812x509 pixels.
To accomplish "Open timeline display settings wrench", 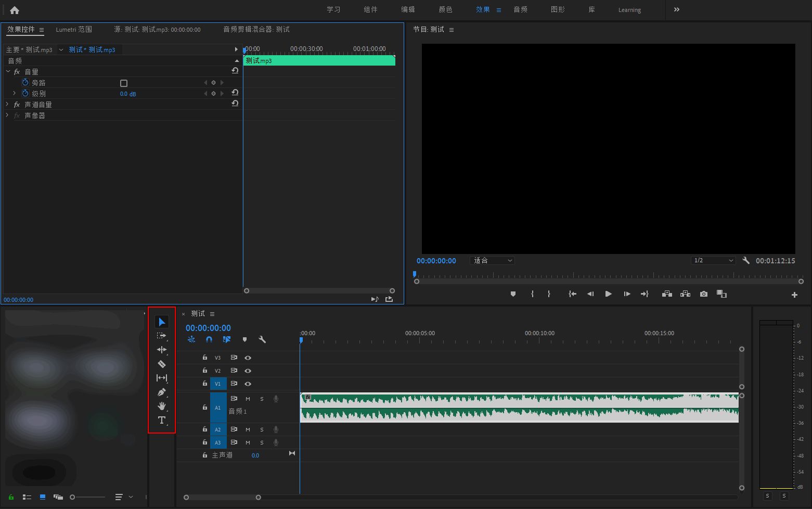I will point(262,339).
